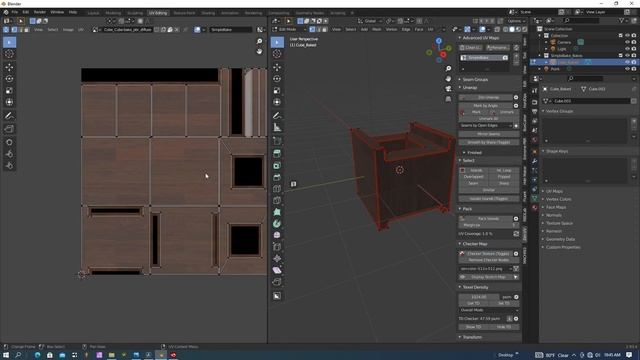Screen dimensions: 640x360
Task: Click the image name field in UV editor
Action: click(127, 30)
